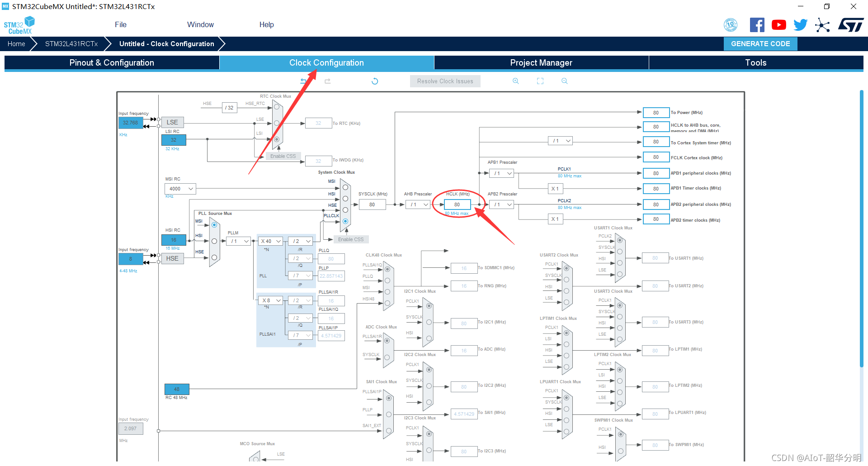Image resolution: width=868 pixels, height=466 pixels.
Task: Open the Help menu
Action: [x=266, y=24]
